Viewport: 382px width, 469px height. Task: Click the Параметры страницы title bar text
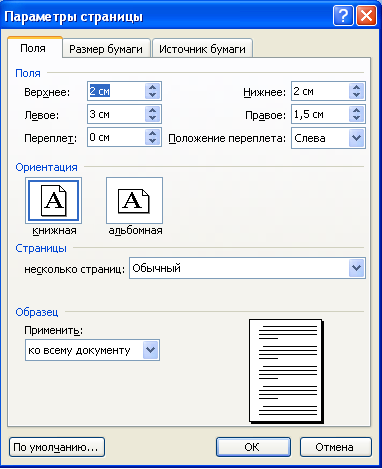tap(74, 16)
